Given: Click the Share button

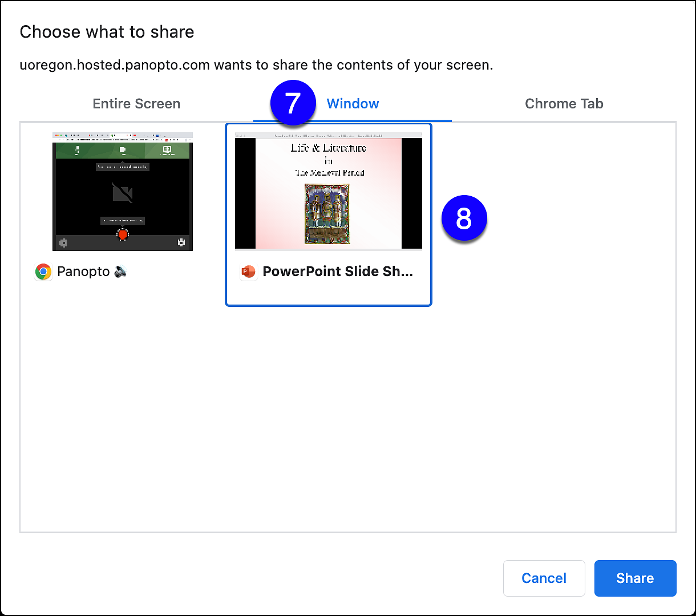Looking at the screenshot, I should click(635, 578).
